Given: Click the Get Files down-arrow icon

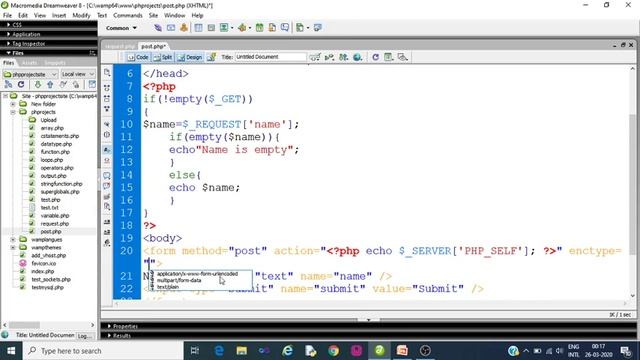Looking at the screenshot, I should click(38, 84).
